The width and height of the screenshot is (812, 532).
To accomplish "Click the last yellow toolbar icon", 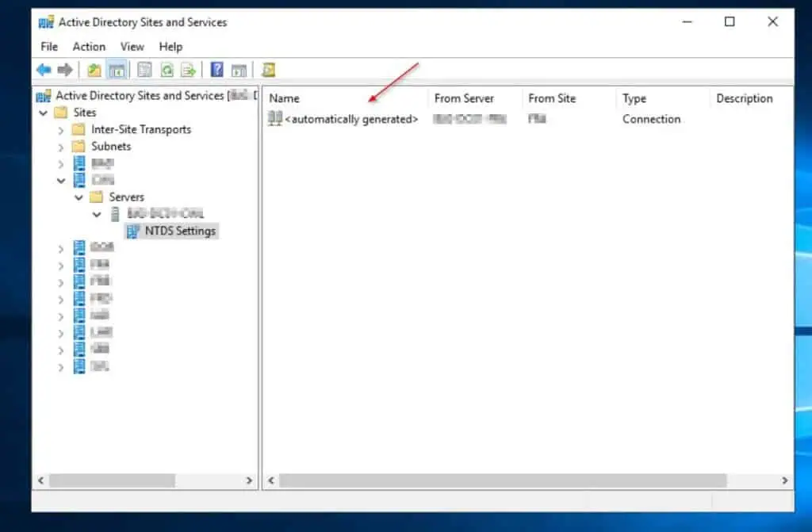I will click(x=268, y=70).
